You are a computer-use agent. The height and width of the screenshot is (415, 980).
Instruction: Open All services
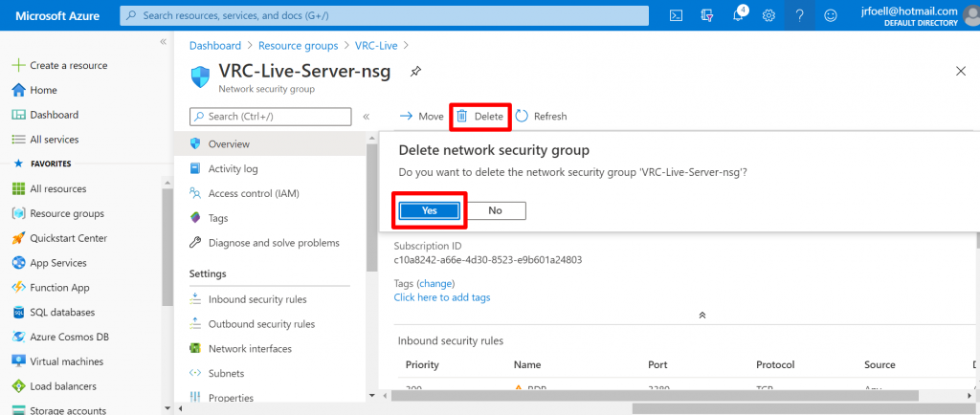(46, 140)
